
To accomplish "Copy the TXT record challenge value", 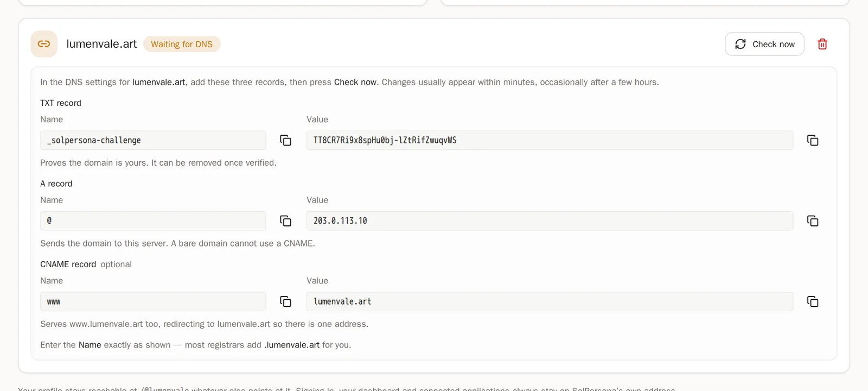I will pyautogui.click(x=813, y=140).
